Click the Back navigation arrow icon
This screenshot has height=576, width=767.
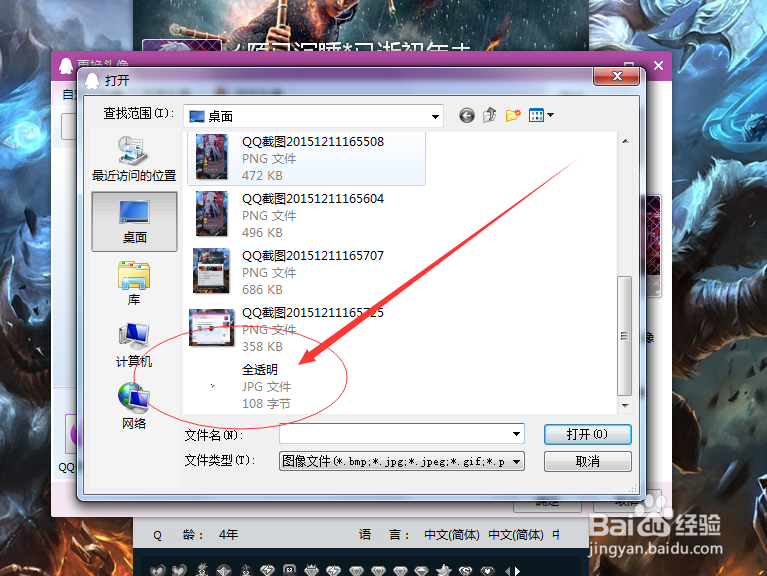pyautogui.click(x=467, y=115)
